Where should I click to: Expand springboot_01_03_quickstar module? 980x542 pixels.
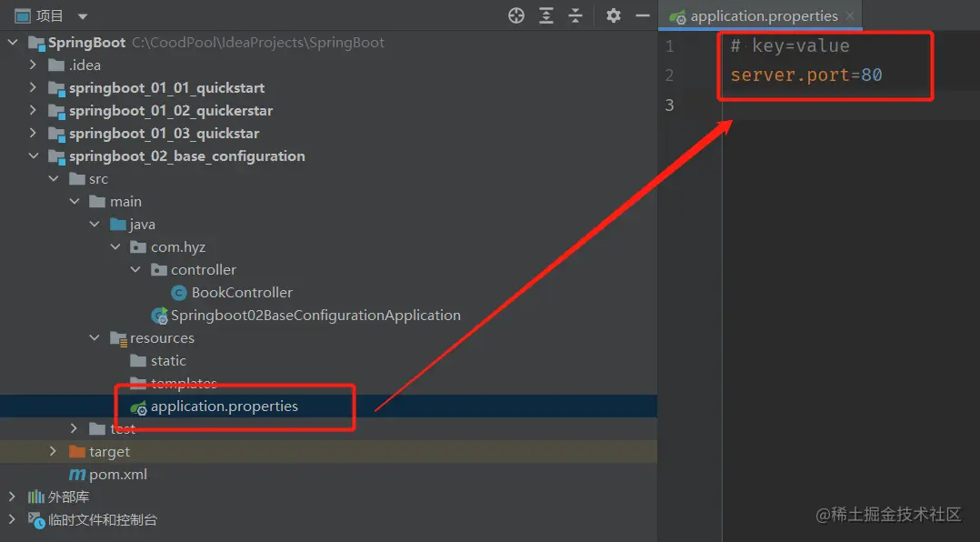click(x=33, y=133)
